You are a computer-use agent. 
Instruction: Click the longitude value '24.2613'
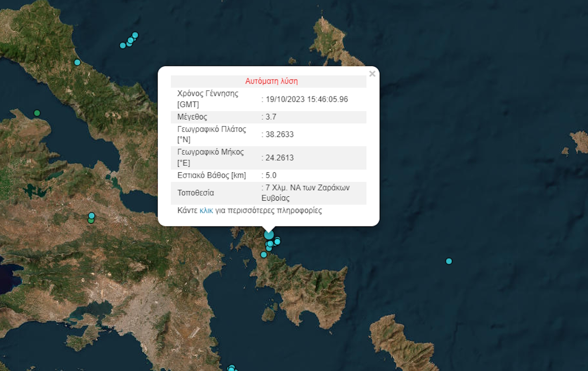280,158
